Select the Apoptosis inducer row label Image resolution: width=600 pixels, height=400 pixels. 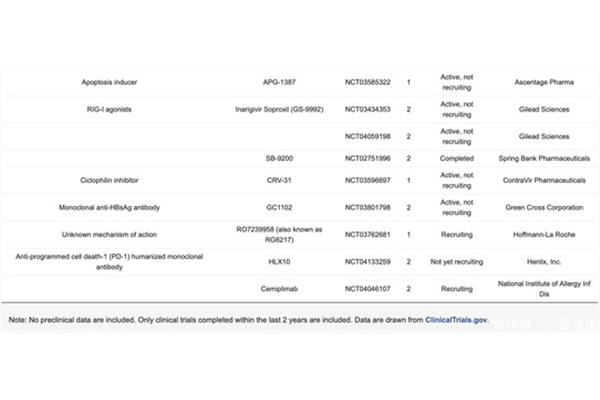tap(109, 82)
